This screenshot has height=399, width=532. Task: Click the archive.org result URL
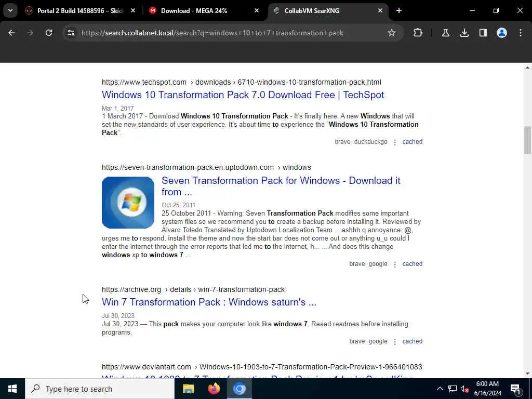(193, 289)
